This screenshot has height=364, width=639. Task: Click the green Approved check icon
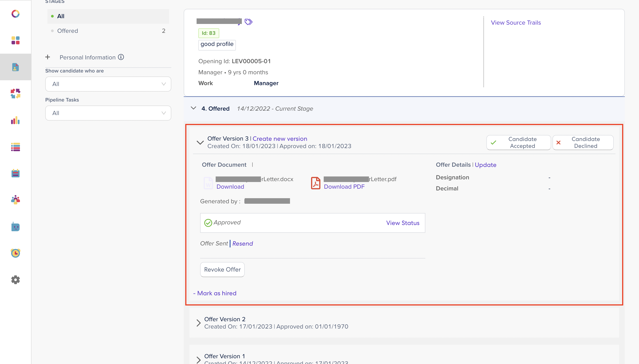tap(208, 223)
